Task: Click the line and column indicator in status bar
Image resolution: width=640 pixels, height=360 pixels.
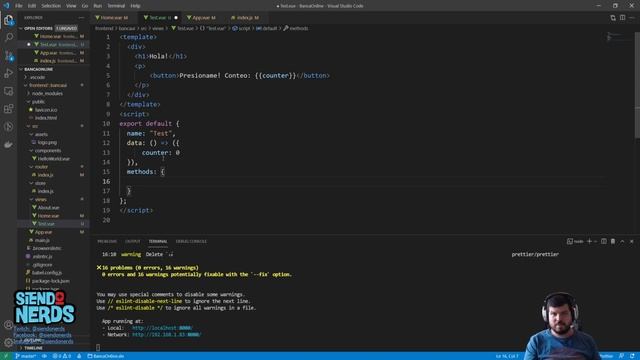Action: (507, 356)
